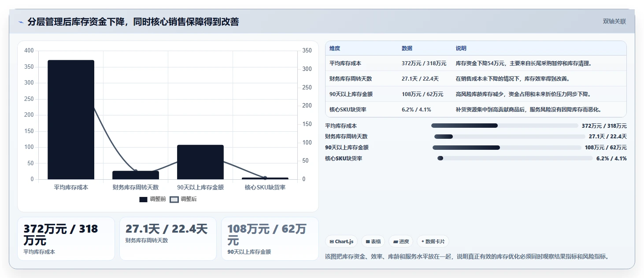644x278 pixels.
Task: Select the 平均库存成本 table row cell
Action: coord(345,63)
